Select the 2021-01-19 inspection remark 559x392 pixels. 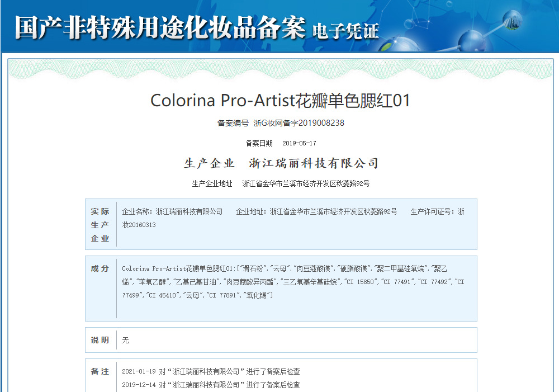tap(211, 372)
